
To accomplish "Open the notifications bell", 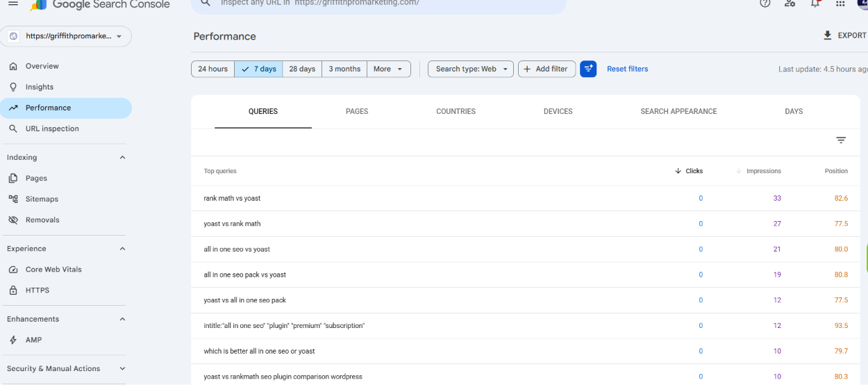I will (x=815, y=3).
